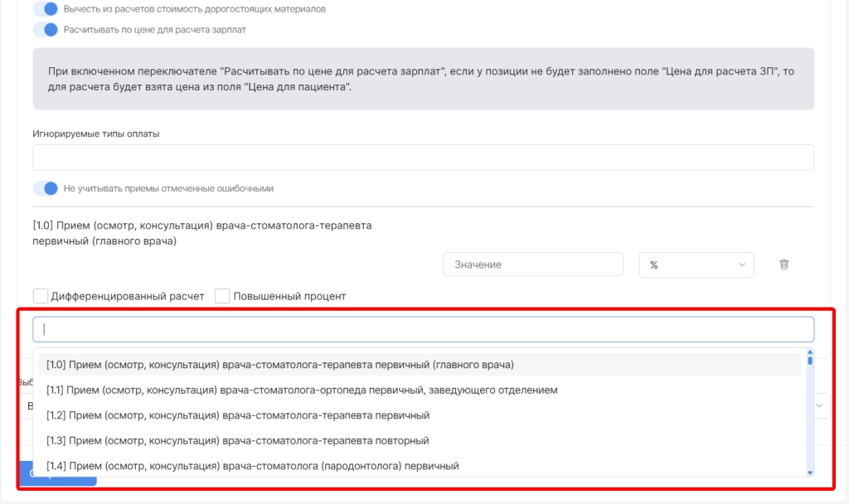Image resolution: width=849 pixels, height=504 pixels.
Task: Enable the 'Повышенный процент' checkbox
Action: (222, 296)
